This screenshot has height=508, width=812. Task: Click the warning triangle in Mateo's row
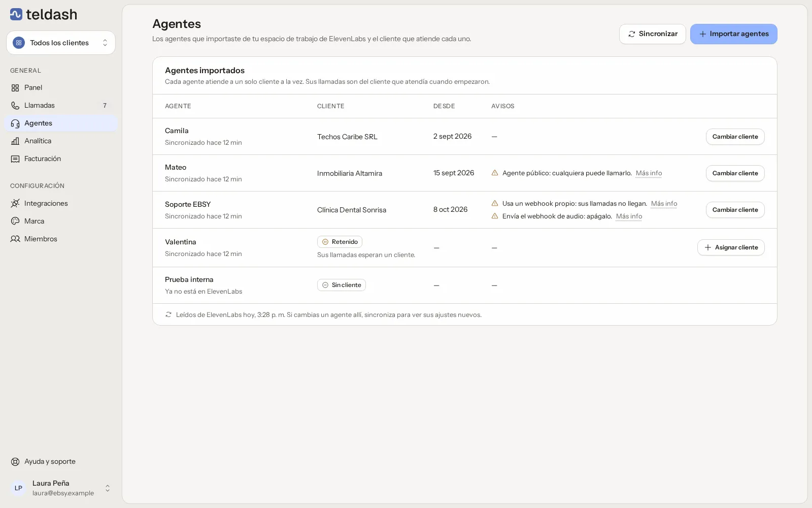[495, 173]
